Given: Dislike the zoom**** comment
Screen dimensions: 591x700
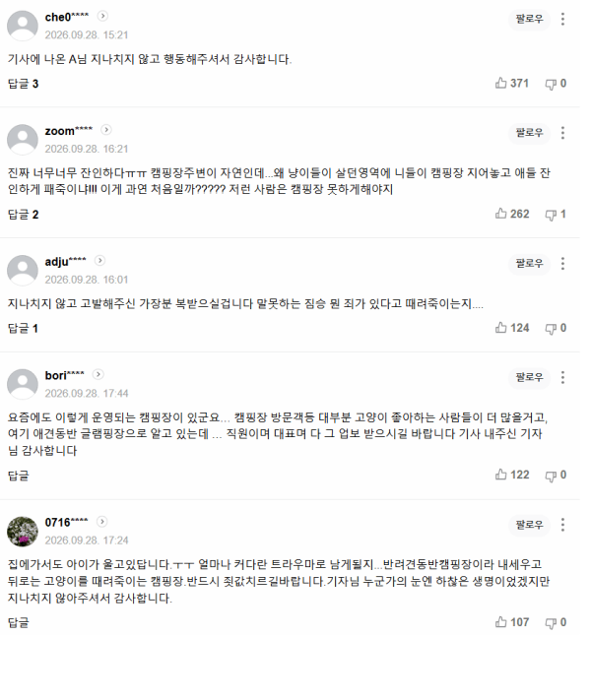Looking at the screenshot, I should tap(556, 215).
